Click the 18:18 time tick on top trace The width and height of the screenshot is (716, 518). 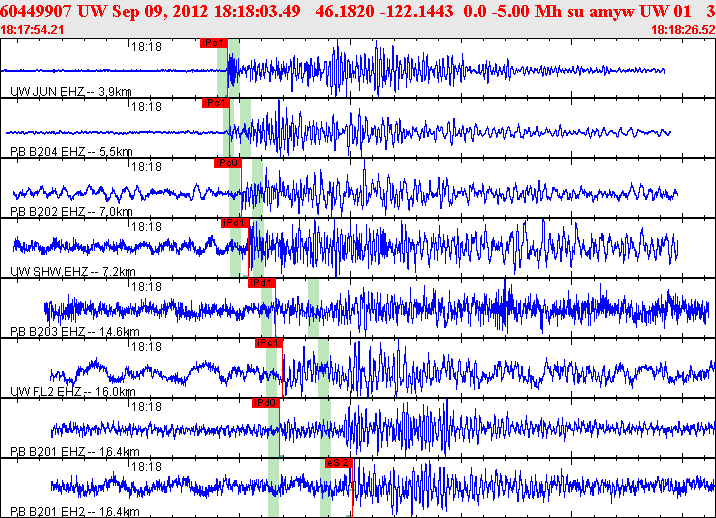(x=146, y=46)
